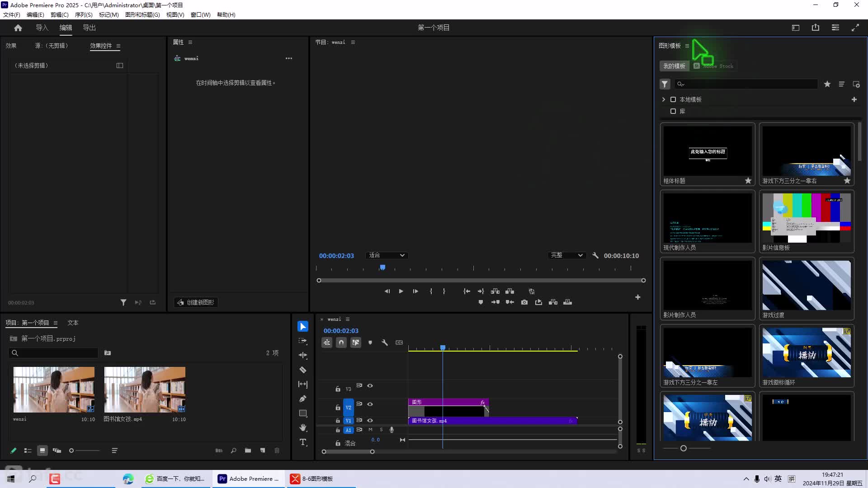Click Play in the Program monitor

click(x=401, y=291)
